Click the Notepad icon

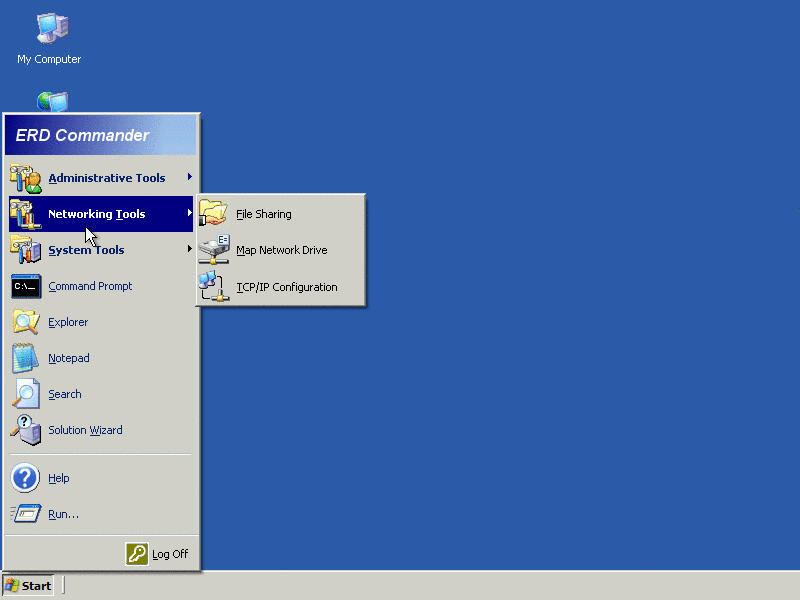(x=26, y=358)
